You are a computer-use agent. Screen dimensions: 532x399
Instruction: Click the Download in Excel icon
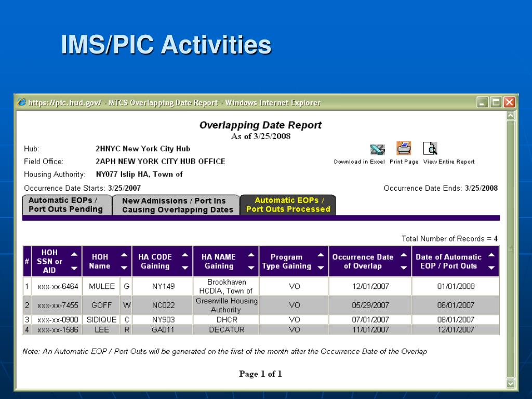point(377,149)
